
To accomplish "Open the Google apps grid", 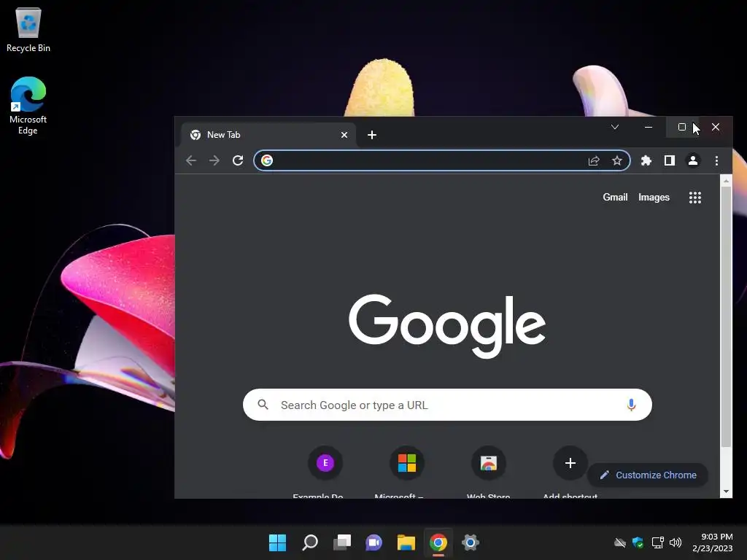I will [x=695, y=197].
